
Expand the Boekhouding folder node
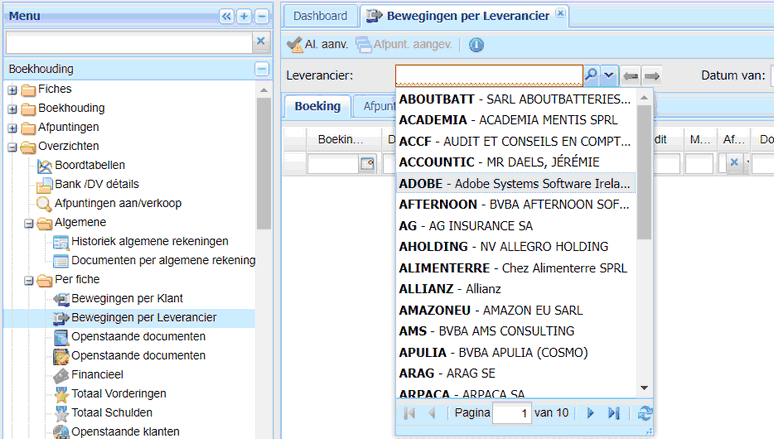[12, 109]
